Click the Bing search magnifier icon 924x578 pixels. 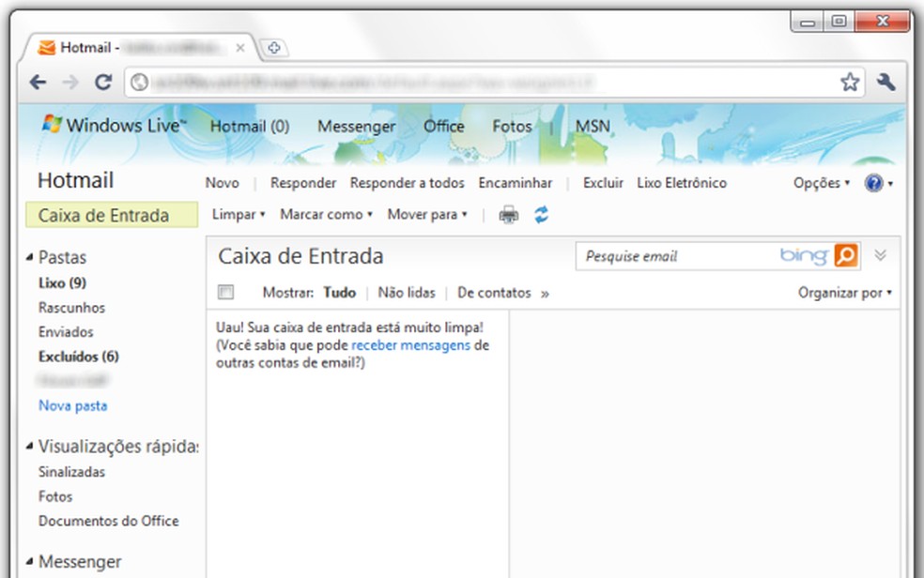coord(843,254)
